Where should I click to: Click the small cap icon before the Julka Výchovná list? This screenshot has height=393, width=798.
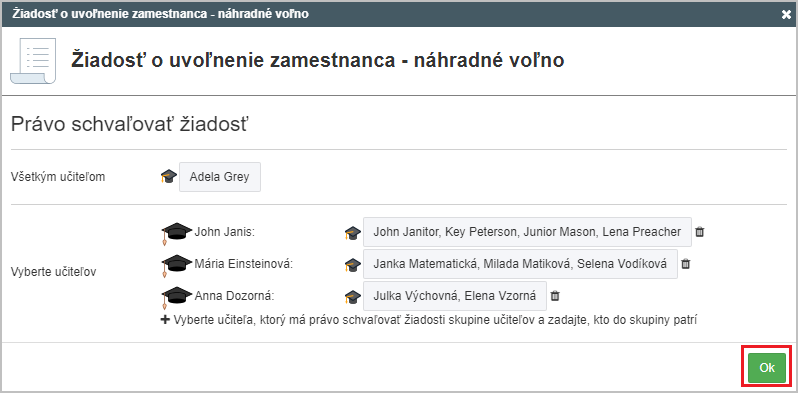[353, 296]
